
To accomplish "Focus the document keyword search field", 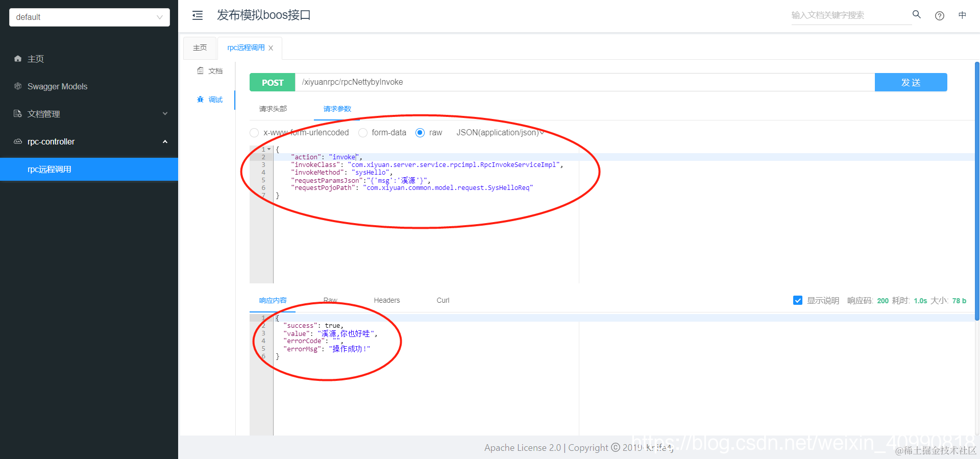I will (x=851, y=15).
